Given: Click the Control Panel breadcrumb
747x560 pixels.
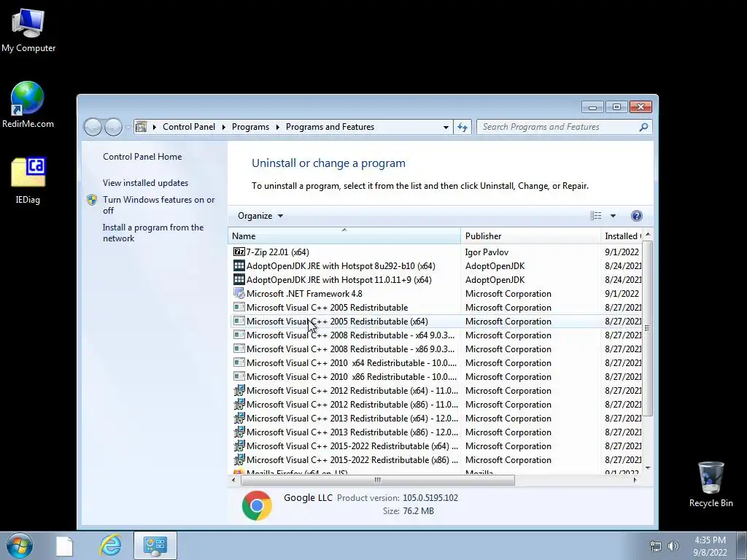Looking at the screenshot, I should (189, 127).
